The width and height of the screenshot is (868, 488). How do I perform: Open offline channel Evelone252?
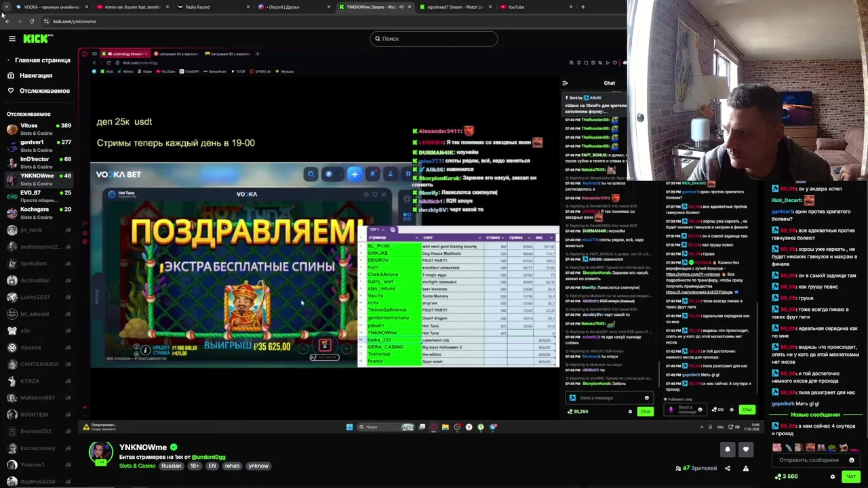pyautogui.click(x=38, y=431)
